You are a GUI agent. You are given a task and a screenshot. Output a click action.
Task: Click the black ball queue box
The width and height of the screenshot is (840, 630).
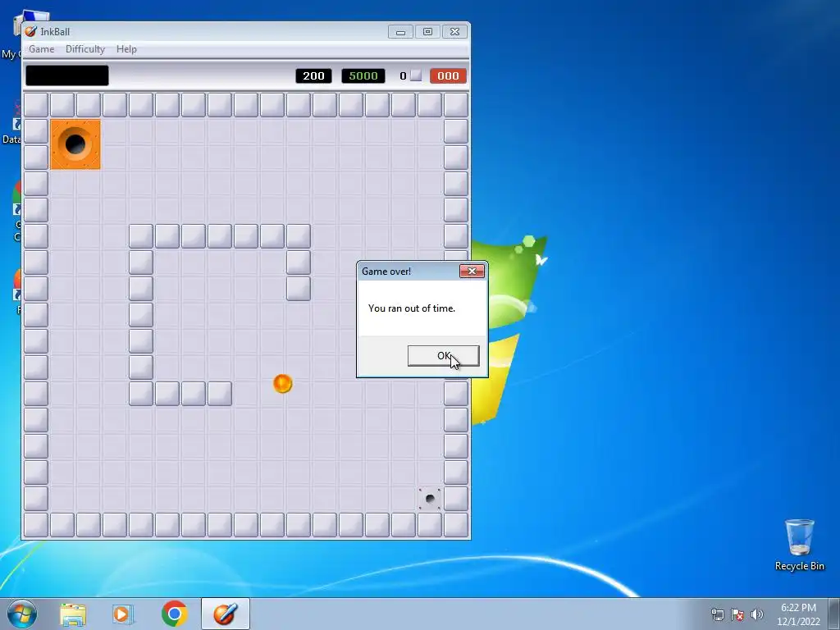[x=67, y=75]
